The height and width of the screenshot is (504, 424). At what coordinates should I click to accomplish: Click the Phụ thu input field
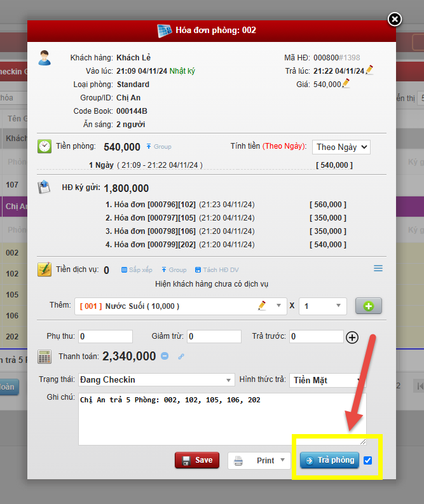pyautogui.click(x=106, y=336)
